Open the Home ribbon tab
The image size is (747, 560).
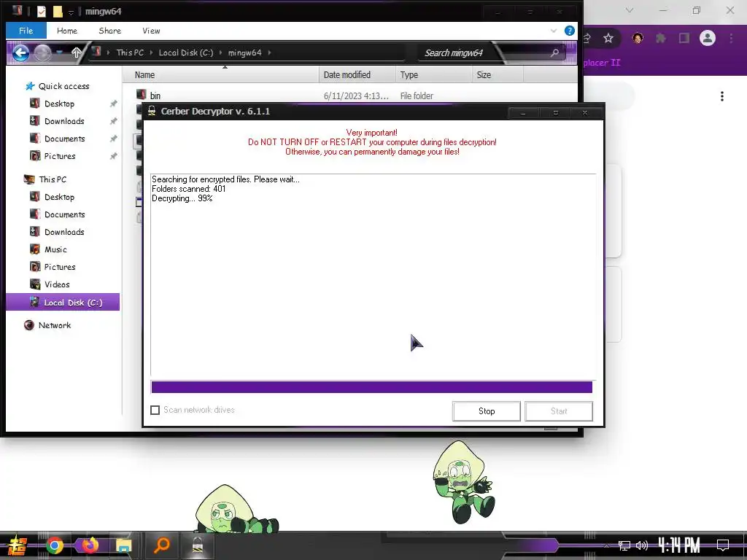pos(66,31)
